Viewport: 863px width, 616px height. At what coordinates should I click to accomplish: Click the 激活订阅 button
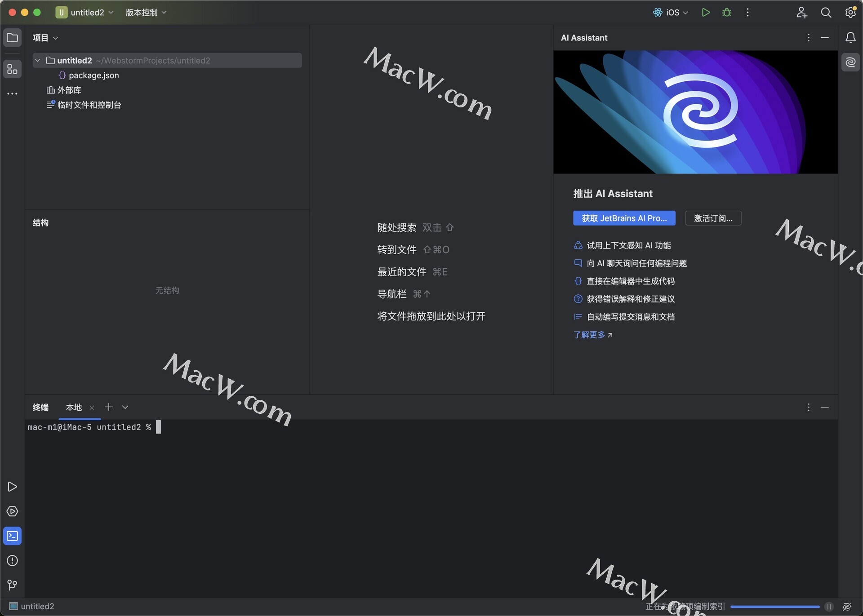pyautogui.click(x=713, y=218)
